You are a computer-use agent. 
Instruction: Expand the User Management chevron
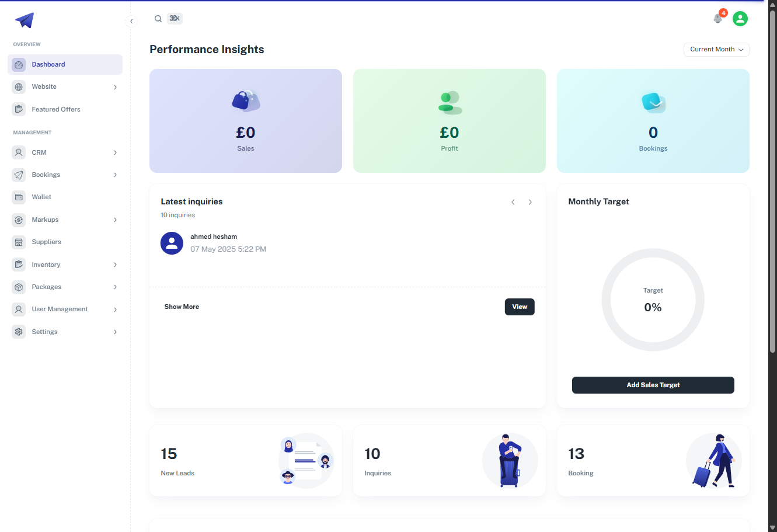(116, 310)
